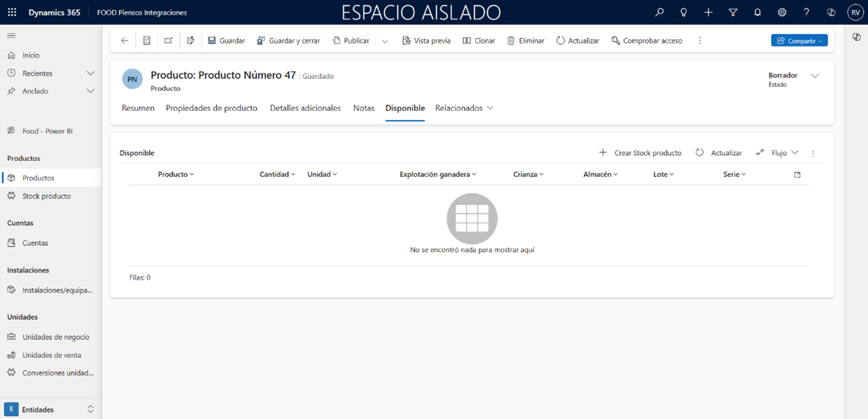The image size is (868, 419).
Task: Switch to the Propiedades de producto tab
Action: pyautogui.click(x=211, y=108)
